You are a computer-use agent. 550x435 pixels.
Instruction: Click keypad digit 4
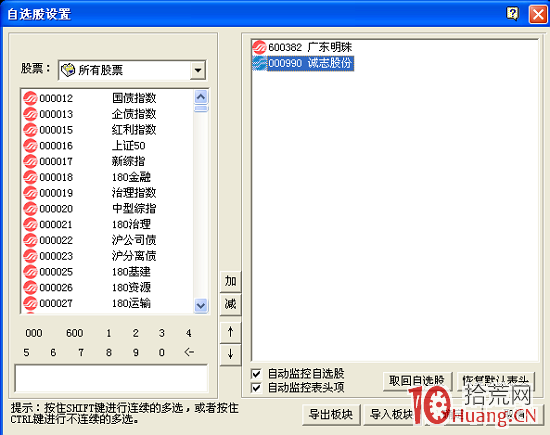(x=189, y=333)
